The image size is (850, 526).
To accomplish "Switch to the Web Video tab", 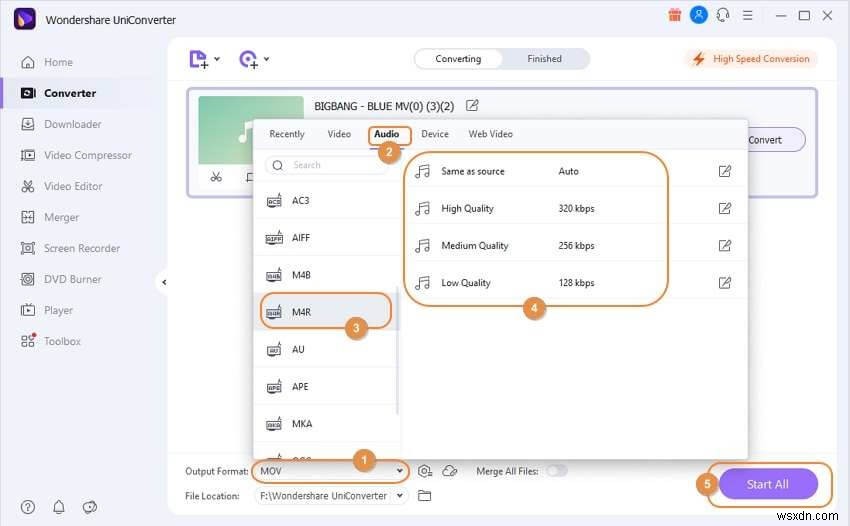I will (490, 134).
